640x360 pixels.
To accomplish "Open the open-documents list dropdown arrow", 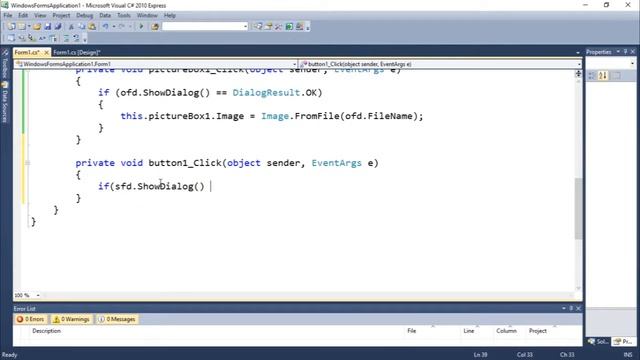I will point(578,52).
